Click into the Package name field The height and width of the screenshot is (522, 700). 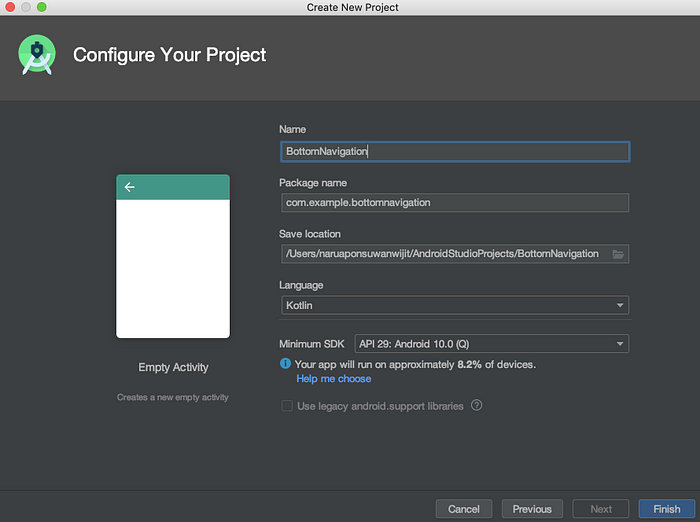(455, 203)
